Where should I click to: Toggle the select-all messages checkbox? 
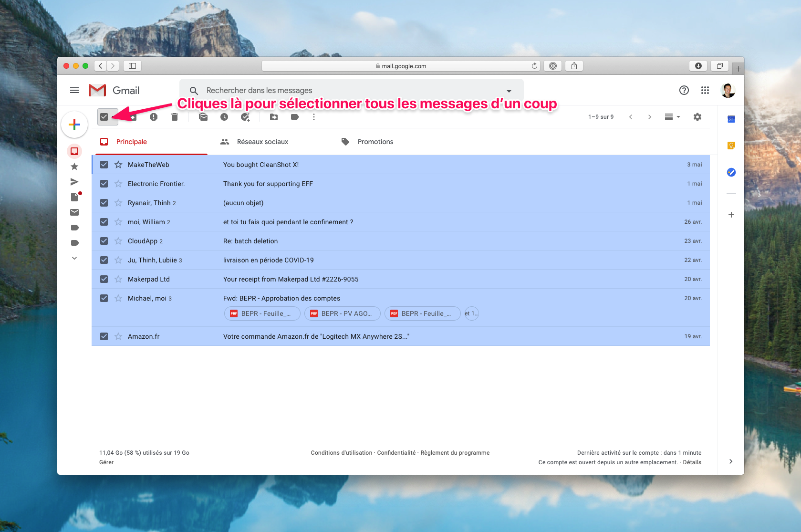pyautogui.click(x=104, y=117)
